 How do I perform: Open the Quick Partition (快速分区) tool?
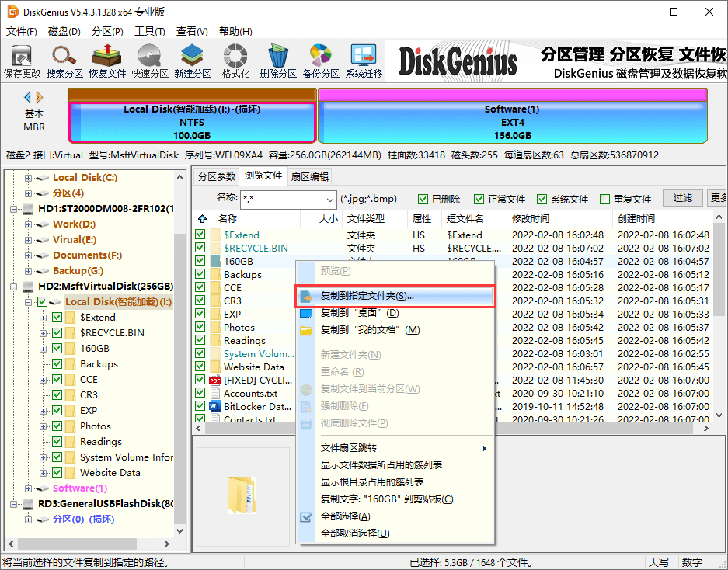149,61
